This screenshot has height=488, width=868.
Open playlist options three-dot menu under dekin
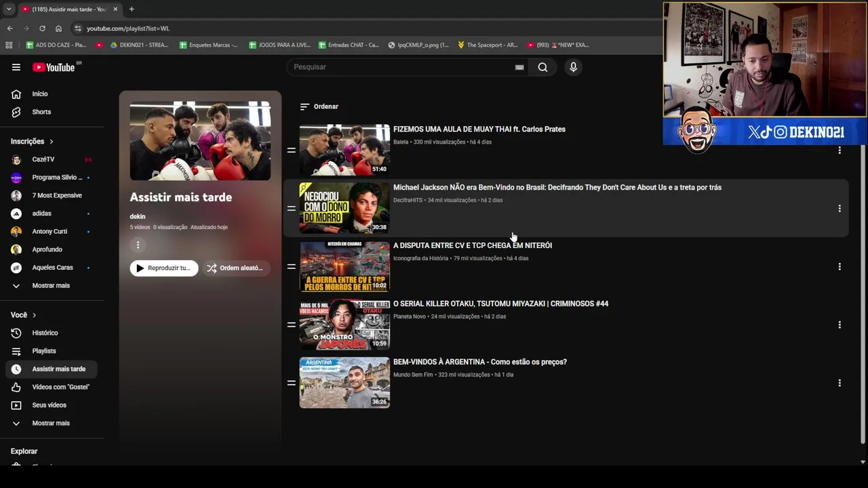tap(138, 245)
